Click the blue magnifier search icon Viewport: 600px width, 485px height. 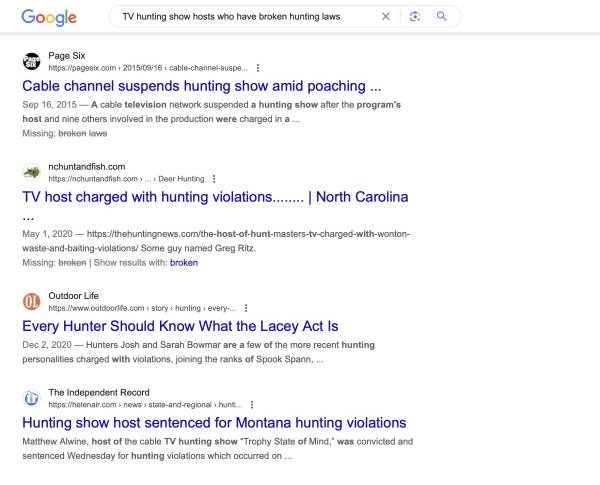pos(442,16)
